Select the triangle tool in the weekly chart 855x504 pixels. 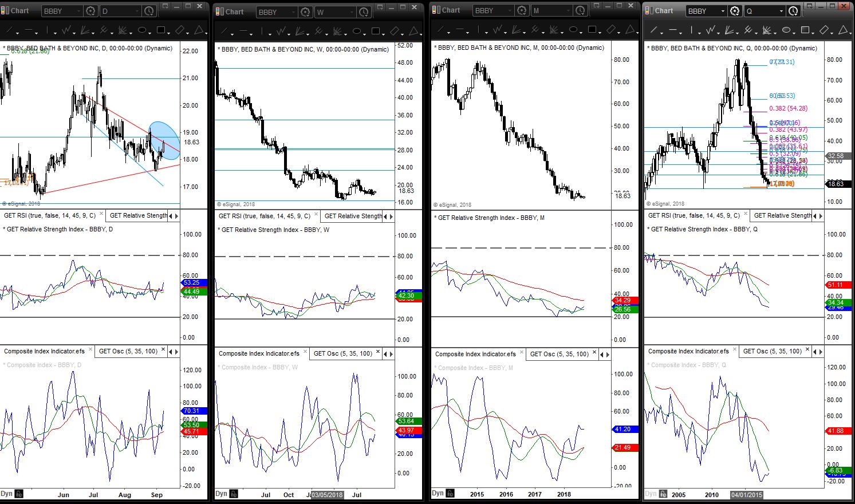(413, 31)
